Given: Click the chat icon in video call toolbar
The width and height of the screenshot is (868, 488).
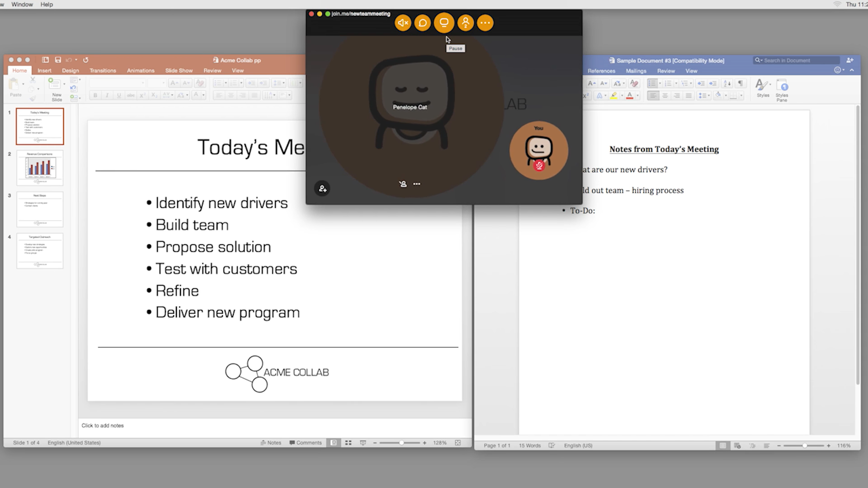Looking at the screenshot, I should point(423,22).
